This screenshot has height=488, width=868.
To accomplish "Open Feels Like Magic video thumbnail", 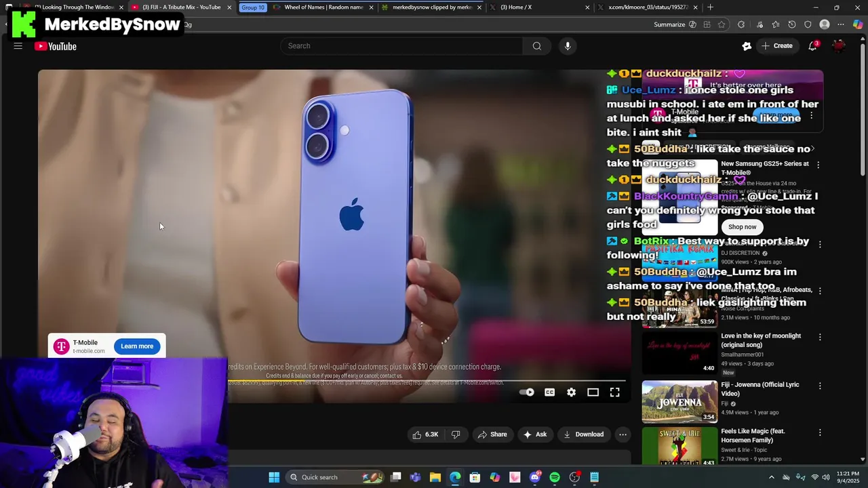I will [x=679, y=446].
